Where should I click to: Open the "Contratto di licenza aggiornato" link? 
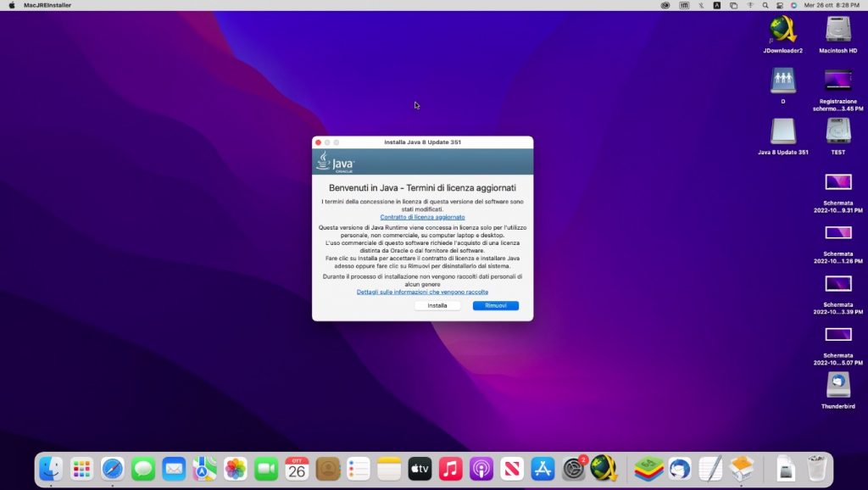click(x=422, y=216)
